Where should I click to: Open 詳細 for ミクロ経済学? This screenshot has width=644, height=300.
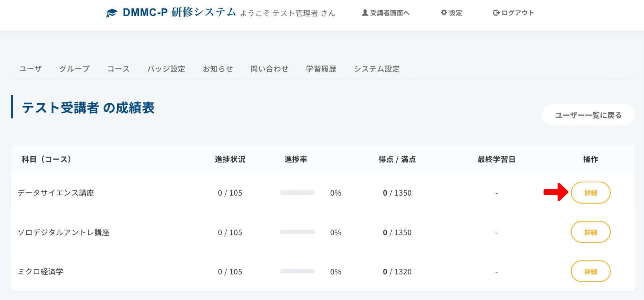[x=590, y=272]
